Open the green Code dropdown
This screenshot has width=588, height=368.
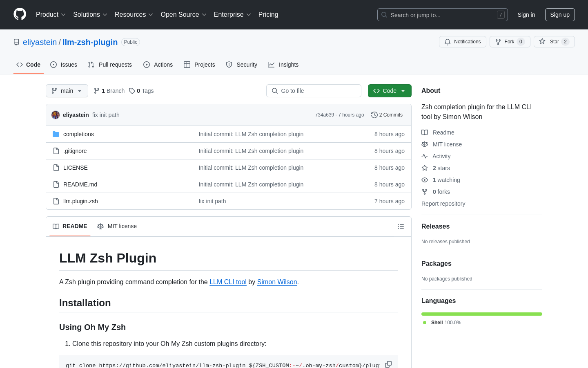pyautogui.click(x=390, y=91)
